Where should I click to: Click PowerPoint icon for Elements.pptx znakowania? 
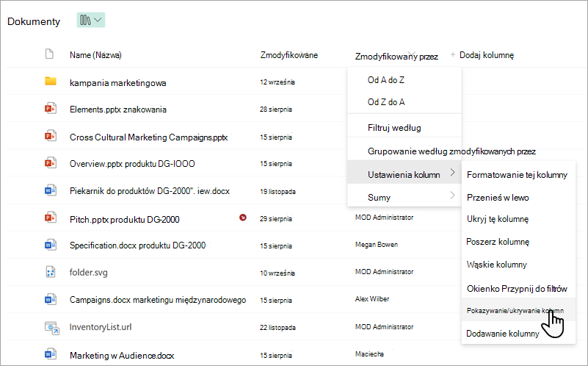(51, 109)
